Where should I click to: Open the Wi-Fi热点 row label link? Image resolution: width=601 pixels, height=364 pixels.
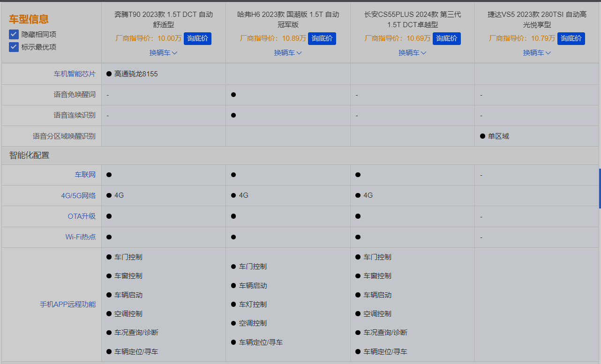point(81,237)
